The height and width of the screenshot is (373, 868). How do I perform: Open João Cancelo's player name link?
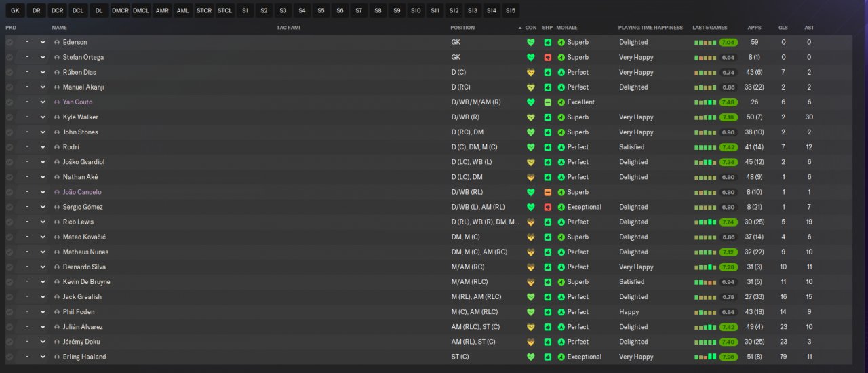point(82,192)
